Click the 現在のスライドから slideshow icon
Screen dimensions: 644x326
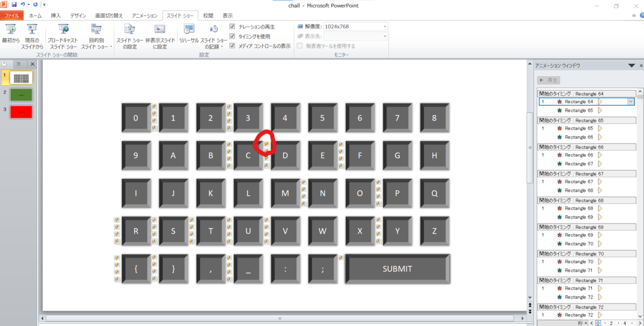[33, 29]
